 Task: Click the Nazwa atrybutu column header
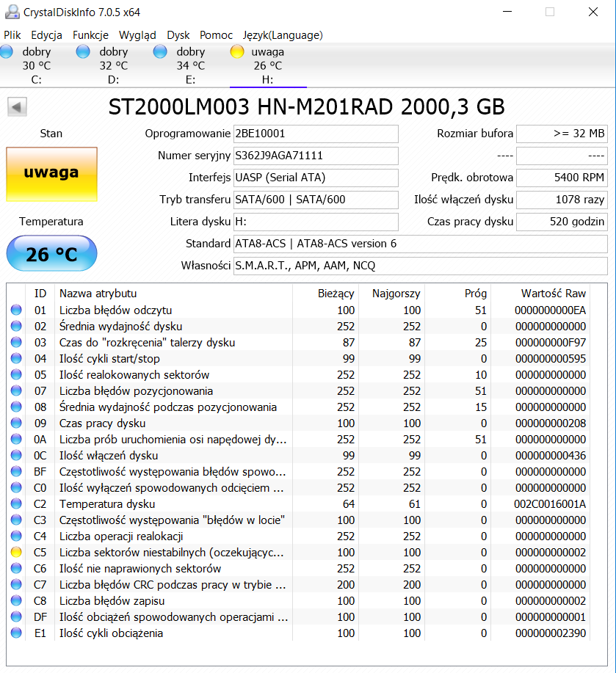[174, 293]
